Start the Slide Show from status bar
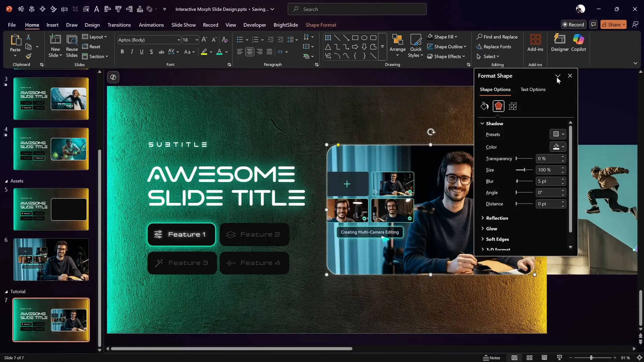Viewport: 644px width, 362px height. coord(559,358)
